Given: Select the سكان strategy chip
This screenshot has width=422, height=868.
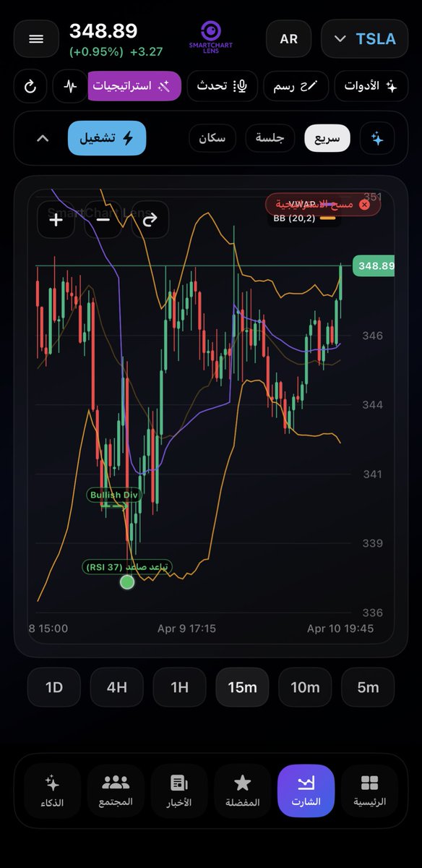Looking at the screenshot, I should coord(212,138).
